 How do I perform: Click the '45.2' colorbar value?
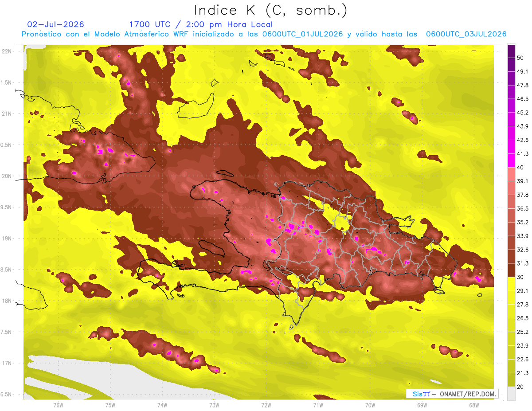pos(523,113)
